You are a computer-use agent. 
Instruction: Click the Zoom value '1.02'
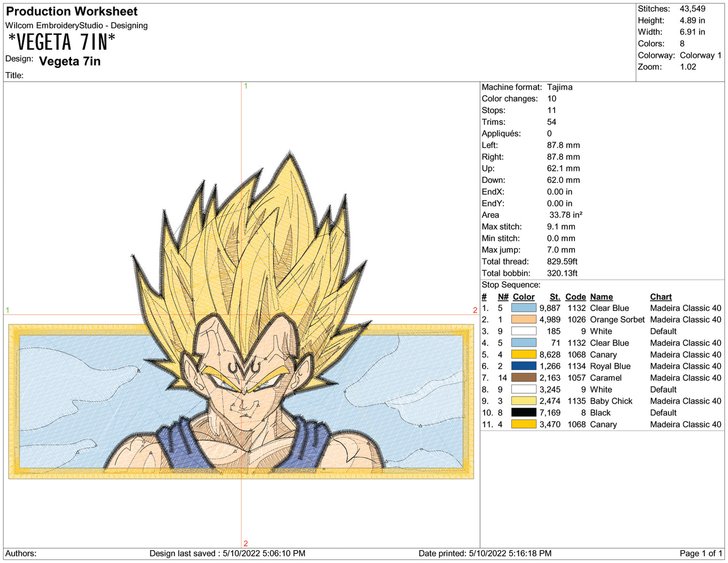click(688, 67)
